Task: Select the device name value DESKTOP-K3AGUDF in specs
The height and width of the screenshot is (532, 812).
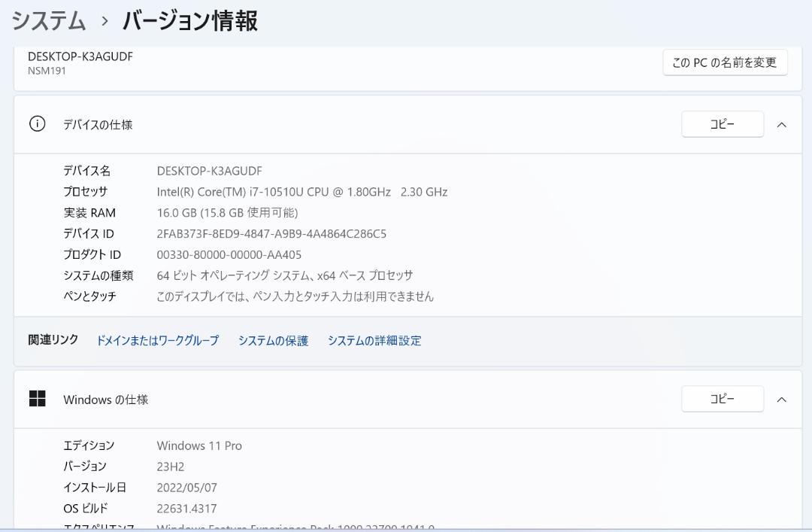Action: (x=209, y=171)
